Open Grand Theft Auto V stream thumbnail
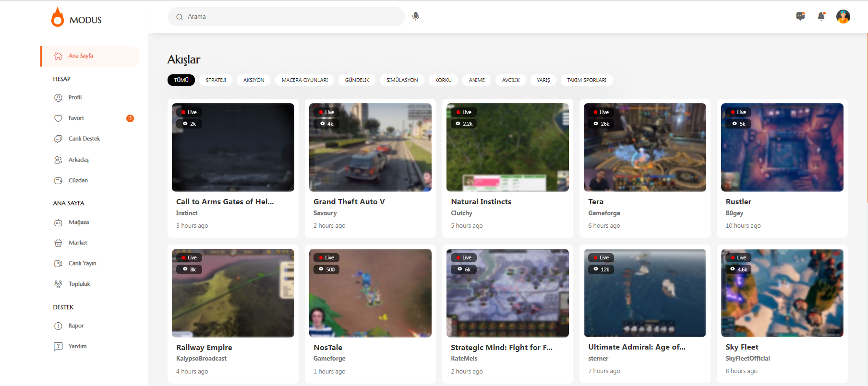868x386 pixels. click(x=370, y=147)
